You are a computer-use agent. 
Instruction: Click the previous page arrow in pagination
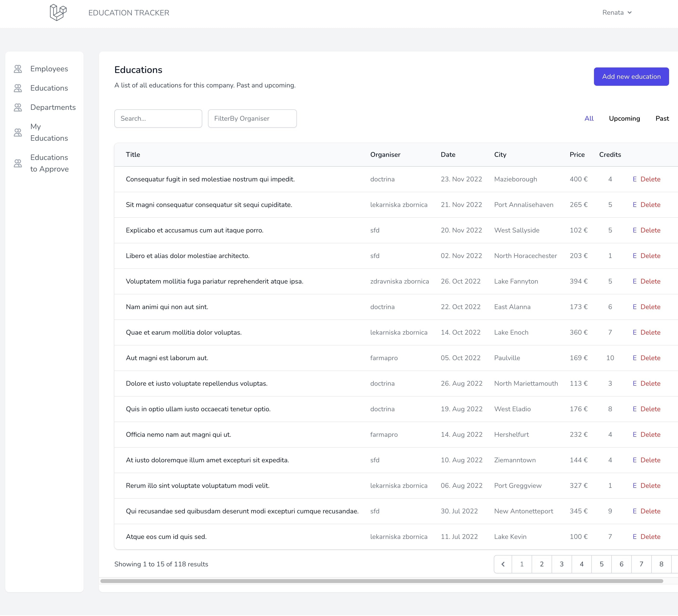503,564
